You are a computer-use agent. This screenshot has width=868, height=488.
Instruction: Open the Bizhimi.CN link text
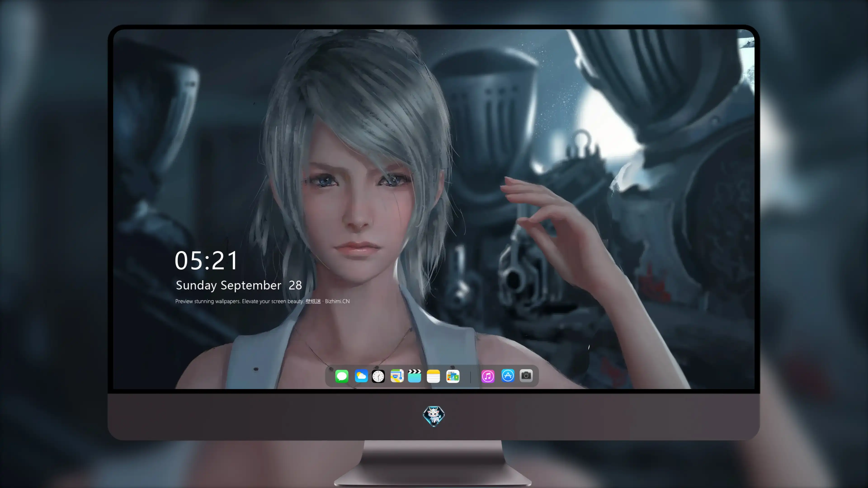[337, 301]
